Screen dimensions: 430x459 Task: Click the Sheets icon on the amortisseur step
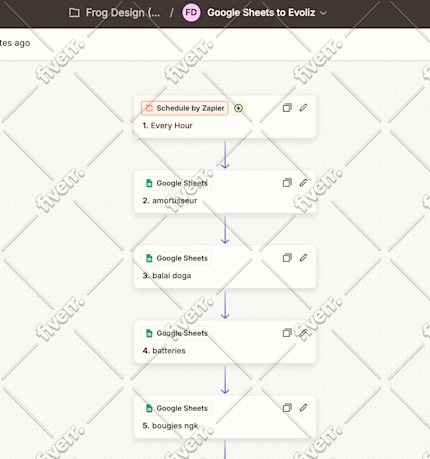click(149, 183)
